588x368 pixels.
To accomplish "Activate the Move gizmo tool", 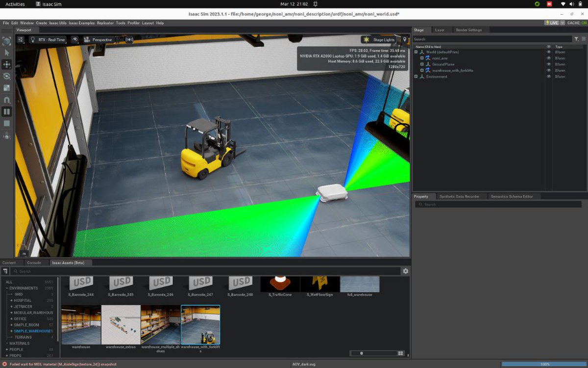I will pyautogui.click(x=7, y=64).
